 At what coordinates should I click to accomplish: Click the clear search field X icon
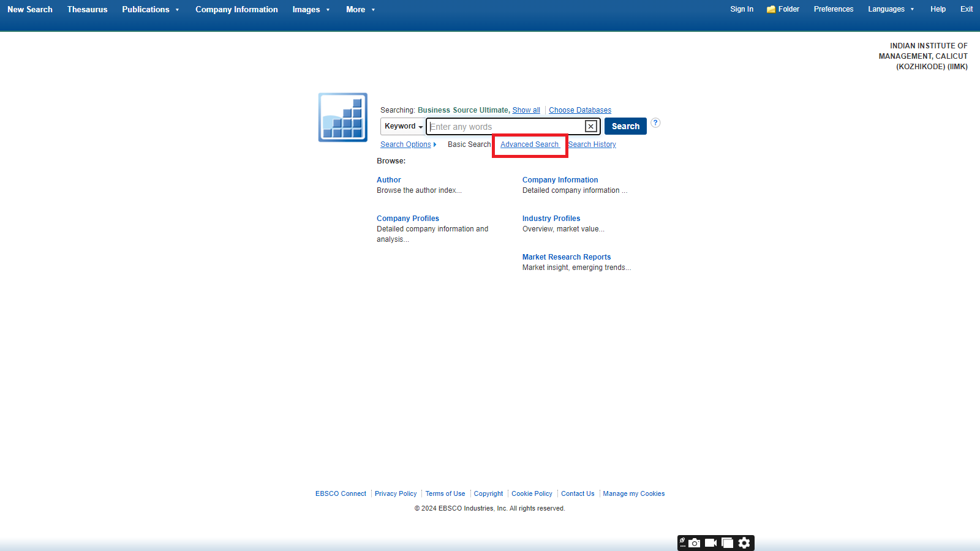pyautogui.click(x=590, y=127)
